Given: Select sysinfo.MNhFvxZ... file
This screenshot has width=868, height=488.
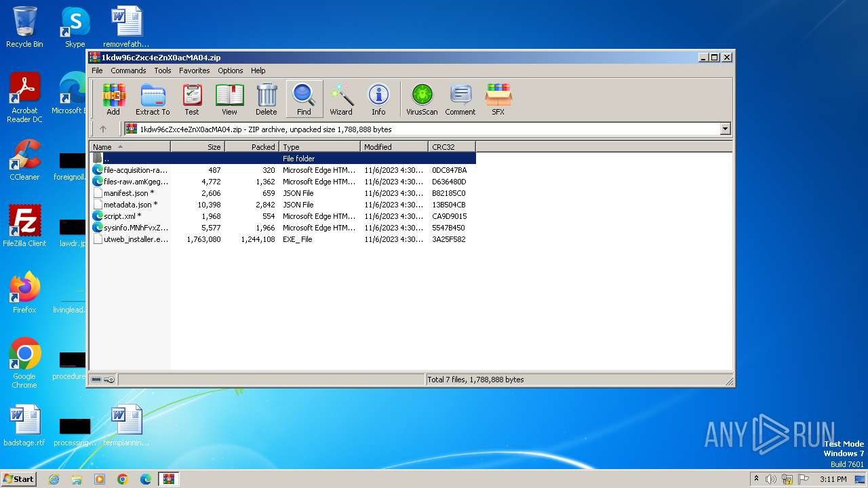Looking at the screenshot, I should click(283, 228).
